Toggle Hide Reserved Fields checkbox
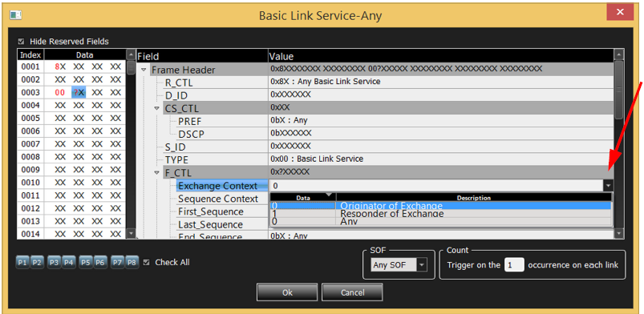Screen dimensions: 644x314 pos(22,42)
